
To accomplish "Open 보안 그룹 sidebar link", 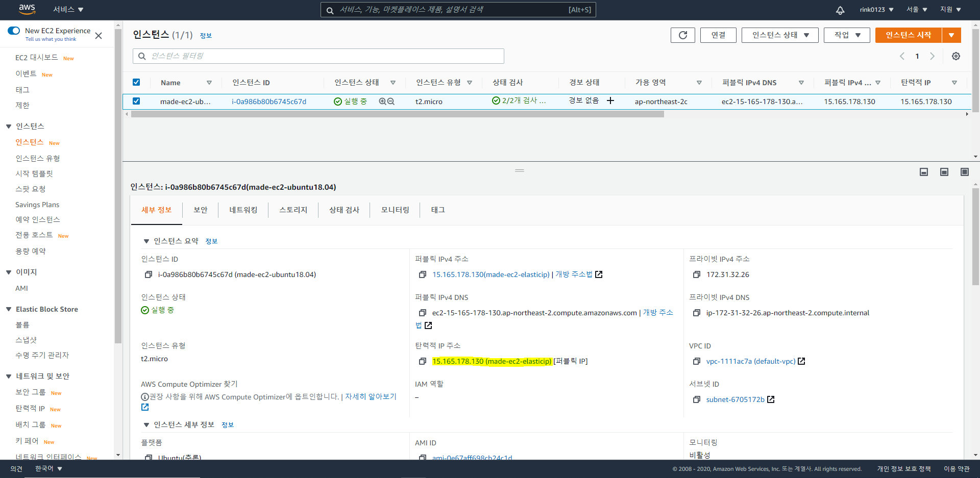I will click(x=31, y=392).
